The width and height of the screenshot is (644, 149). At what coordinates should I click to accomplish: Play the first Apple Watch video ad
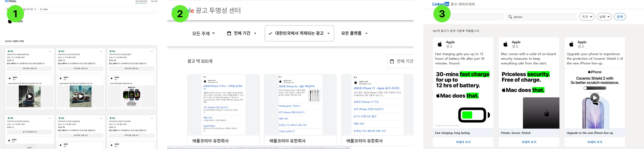coord(30,96)
